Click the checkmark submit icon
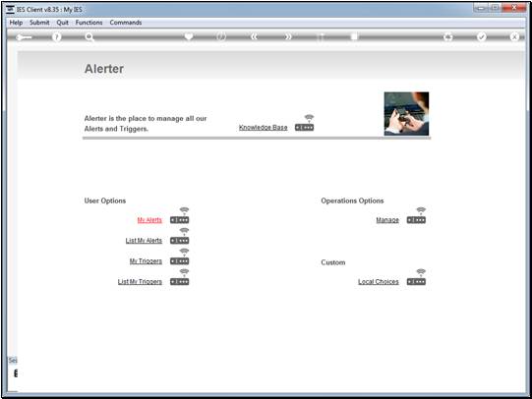 coord(481,36)
